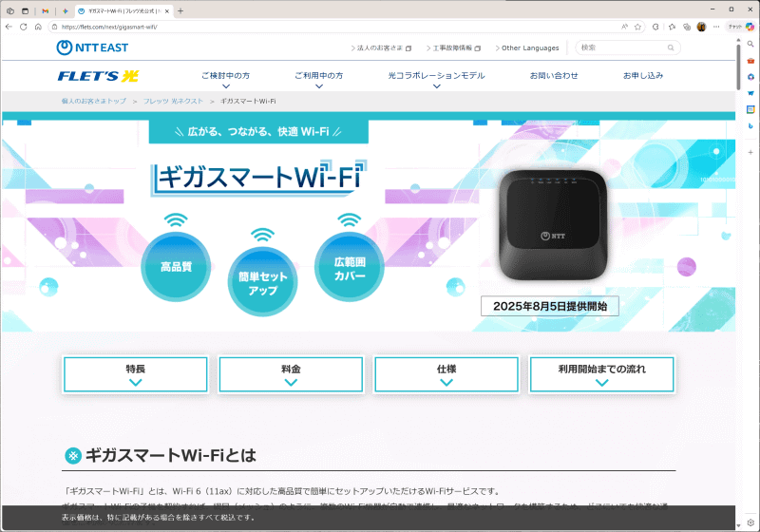Add a sidebar app with plus icon

750,152
